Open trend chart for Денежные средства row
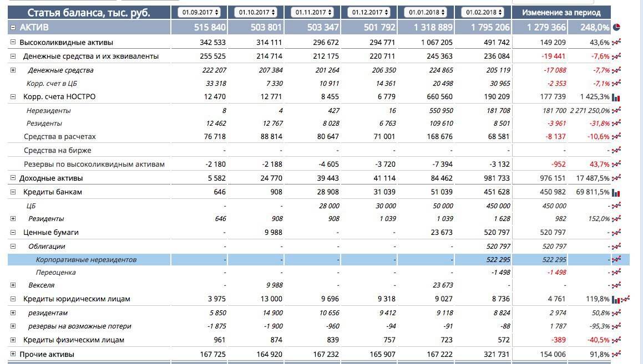This screenshot has width=643, height=364. (616, 70)
